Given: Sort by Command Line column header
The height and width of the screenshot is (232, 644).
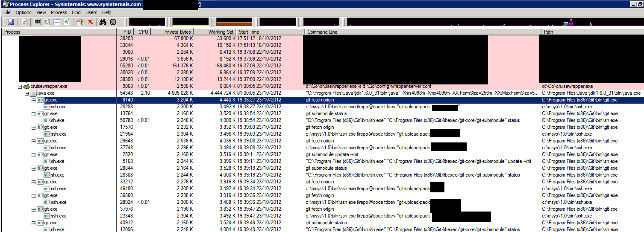Looking at the screenshot, I should click(423, 32).
